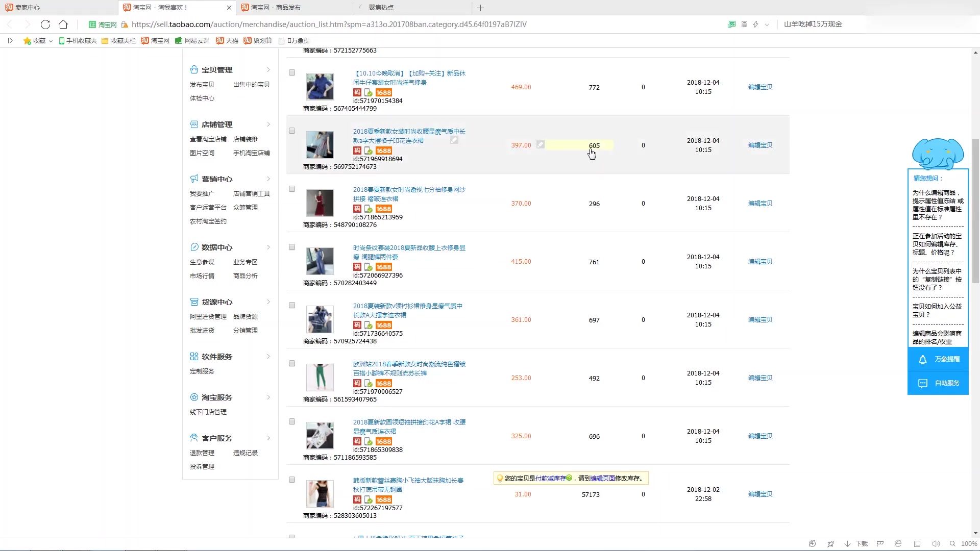Screen dimensions: 980x551
Task: Expand the 店铺管理 section arrow
Action: (268, 124)
